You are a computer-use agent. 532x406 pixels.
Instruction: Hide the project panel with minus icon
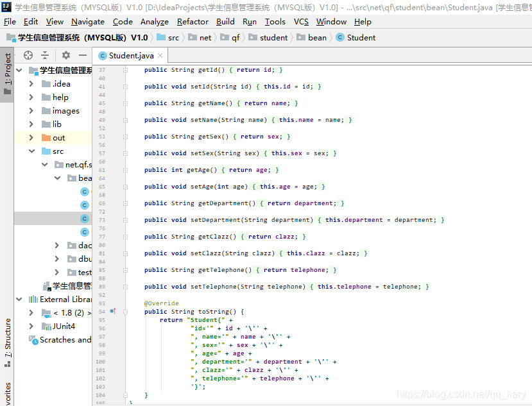(x=83, y=55)
